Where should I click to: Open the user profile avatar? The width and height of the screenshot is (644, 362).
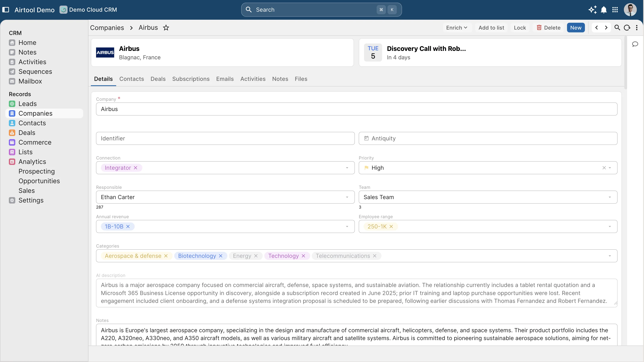point(630,10)
